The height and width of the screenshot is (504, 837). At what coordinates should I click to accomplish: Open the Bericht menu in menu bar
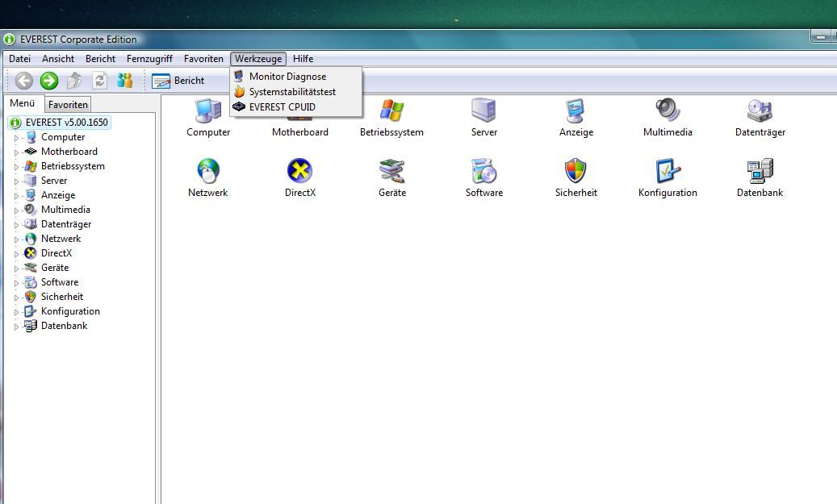100,59
